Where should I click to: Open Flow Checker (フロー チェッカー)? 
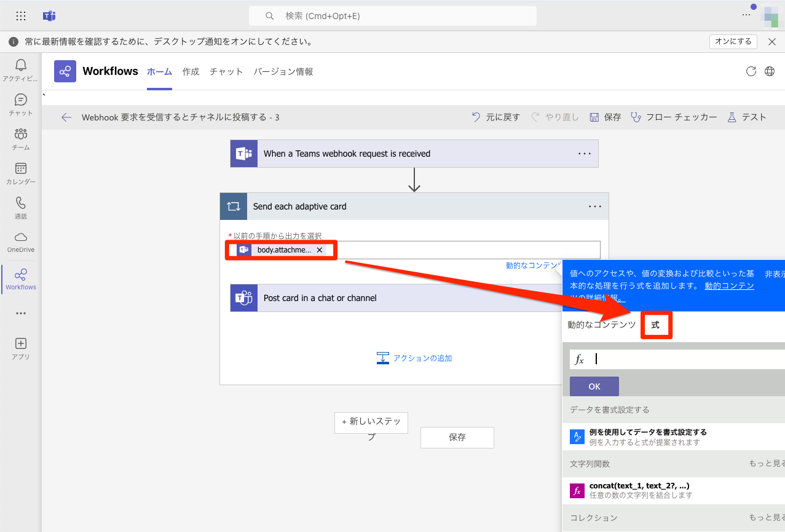click(674, 117)
